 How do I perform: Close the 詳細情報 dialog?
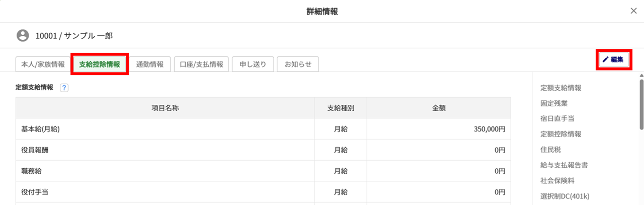point(633,11)
